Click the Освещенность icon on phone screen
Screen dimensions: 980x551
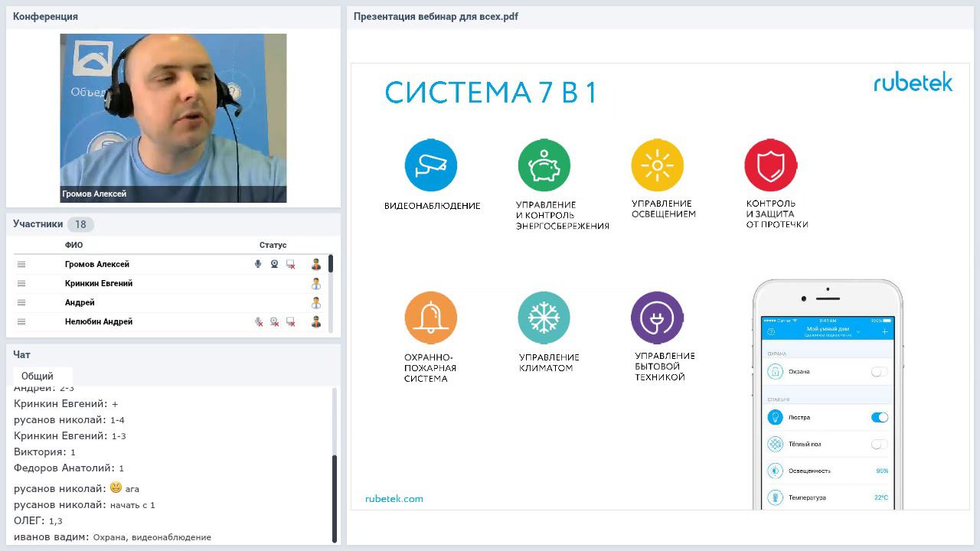(x=776, y=471)
